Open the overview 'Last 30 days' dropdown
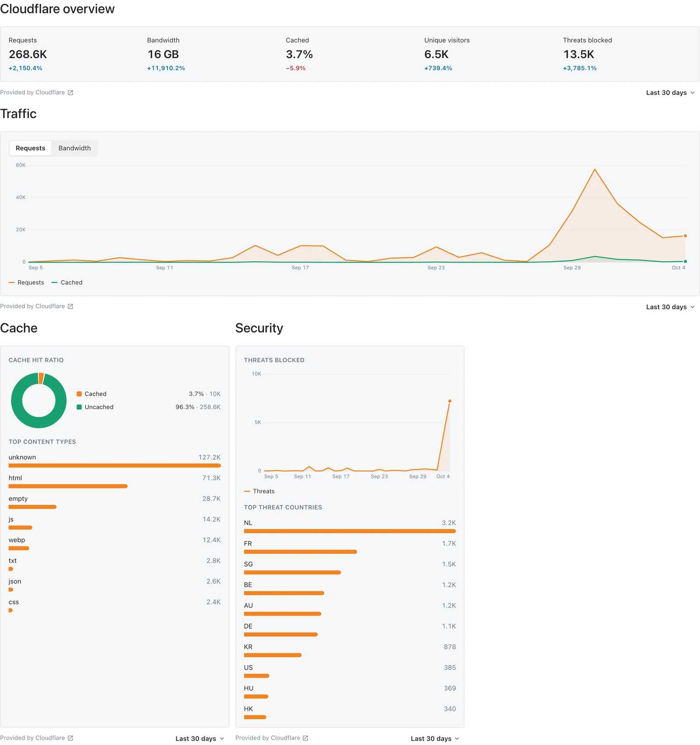The width and height of the screenshot is (700, 745). pos(670,93)
